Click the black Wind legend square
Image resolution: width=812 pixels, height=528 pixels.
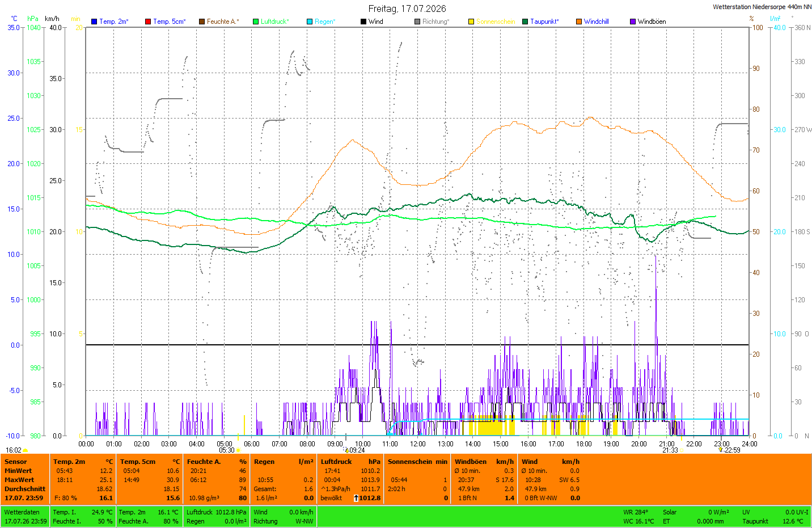[363, 22]
